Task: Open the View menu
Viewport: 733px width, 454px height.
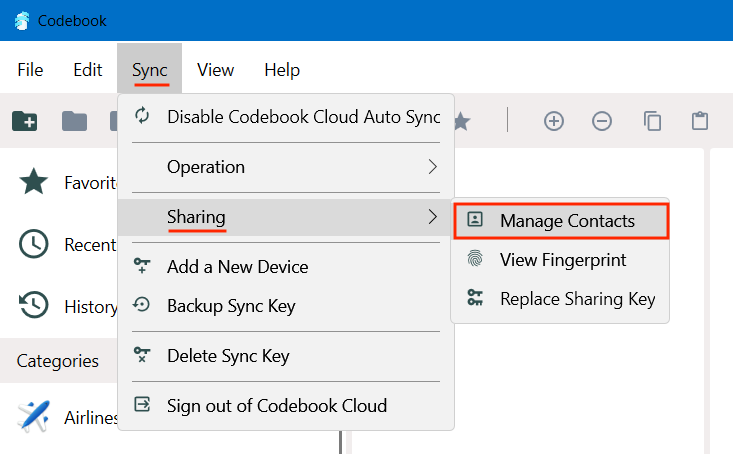Action: pyautogui.click(x=216, y=70)
